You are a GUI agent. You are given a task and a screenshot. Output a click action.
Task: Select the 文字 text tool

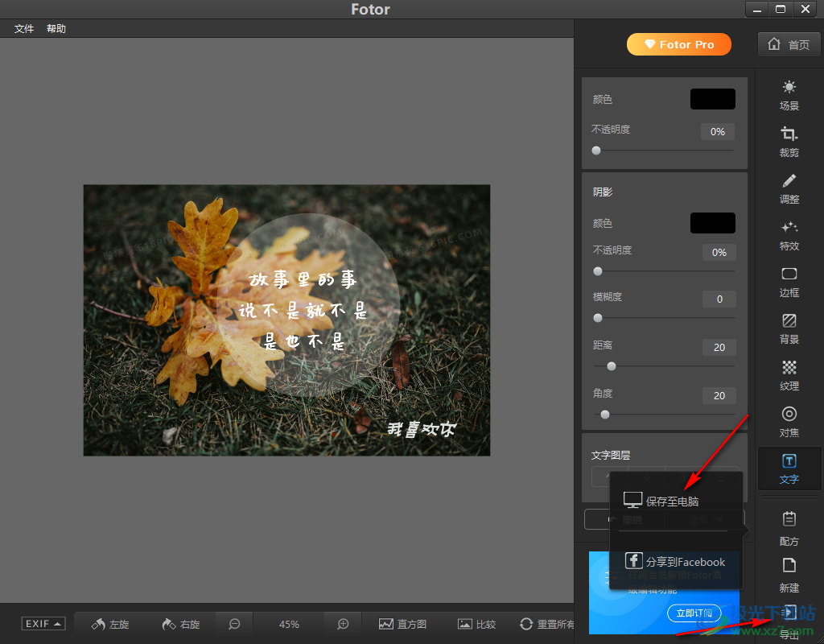coord(789,469)
